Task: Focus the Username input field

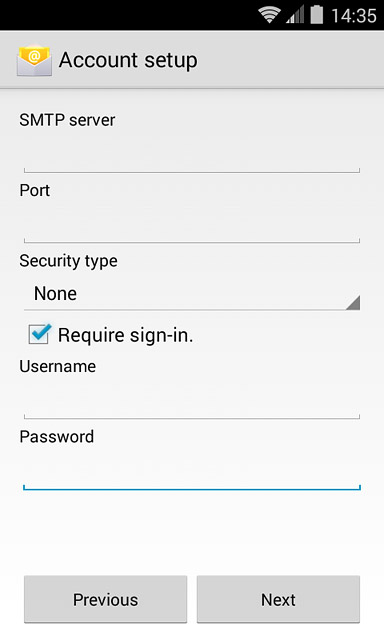Action: pos(192,401)
